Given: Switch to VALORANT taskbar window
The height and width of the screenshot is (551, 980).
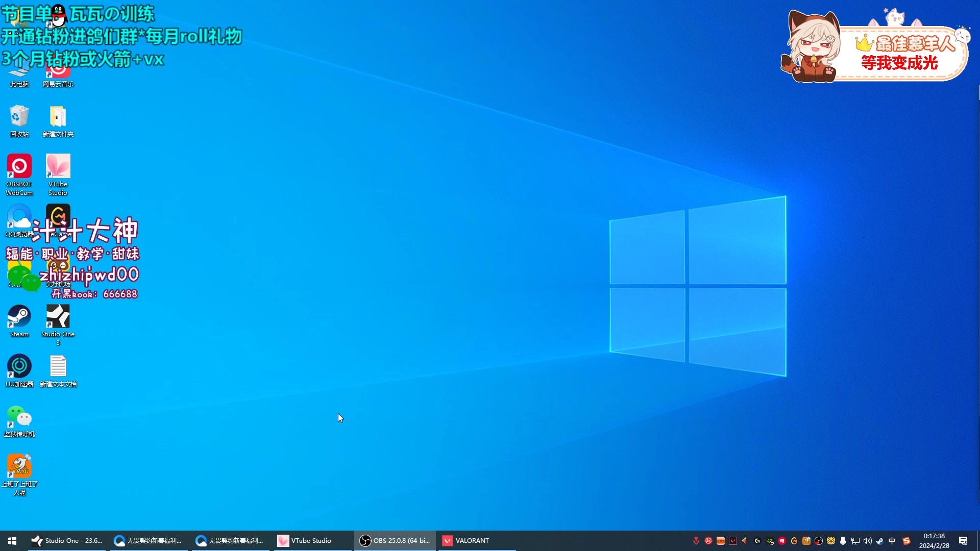Looking at the screenshot, I should pos(477,541).
